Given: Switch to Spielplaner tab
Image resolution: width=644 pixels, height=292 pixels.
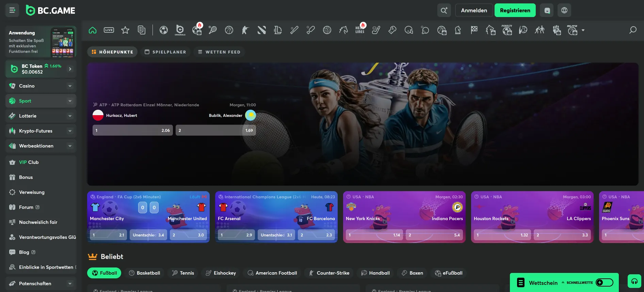Looking at the screenshot, I should 165,52.
